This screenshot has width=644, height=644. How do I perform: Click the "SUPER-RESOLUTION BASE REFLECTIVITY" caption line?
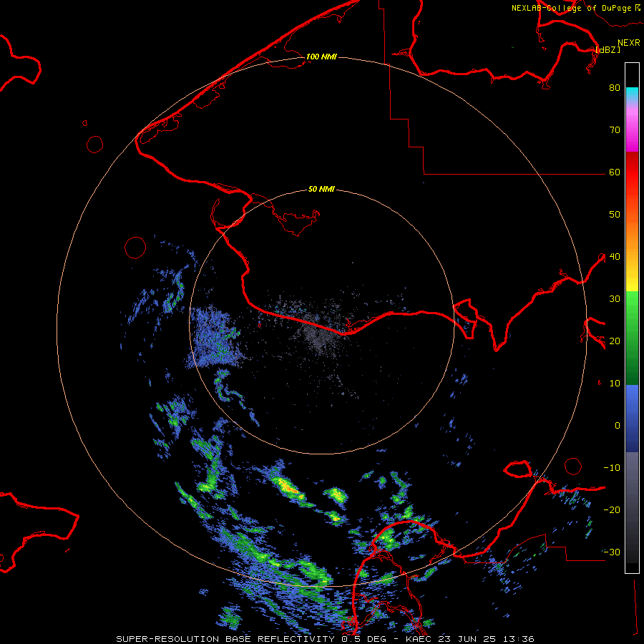click(x=326, y=639)
